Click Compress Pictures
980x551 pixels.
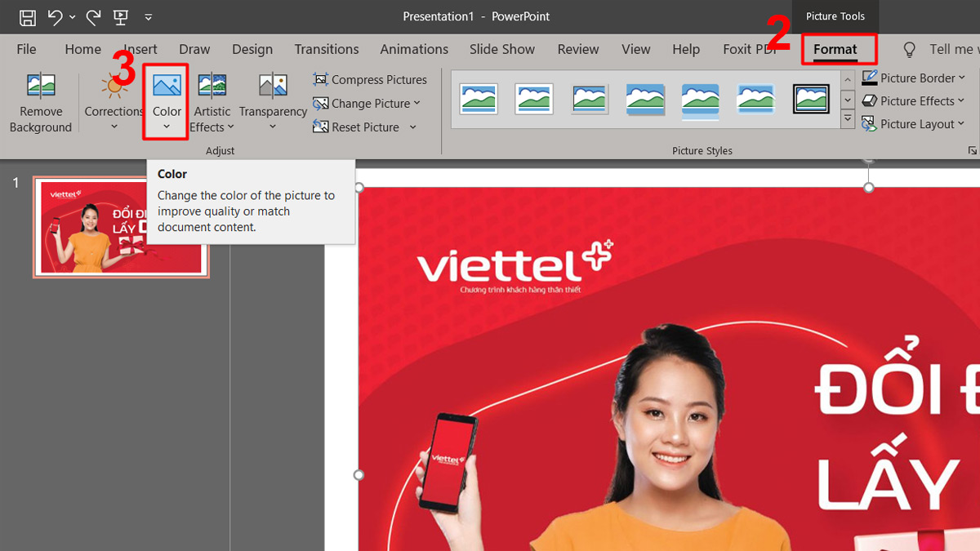coord(370,79)
